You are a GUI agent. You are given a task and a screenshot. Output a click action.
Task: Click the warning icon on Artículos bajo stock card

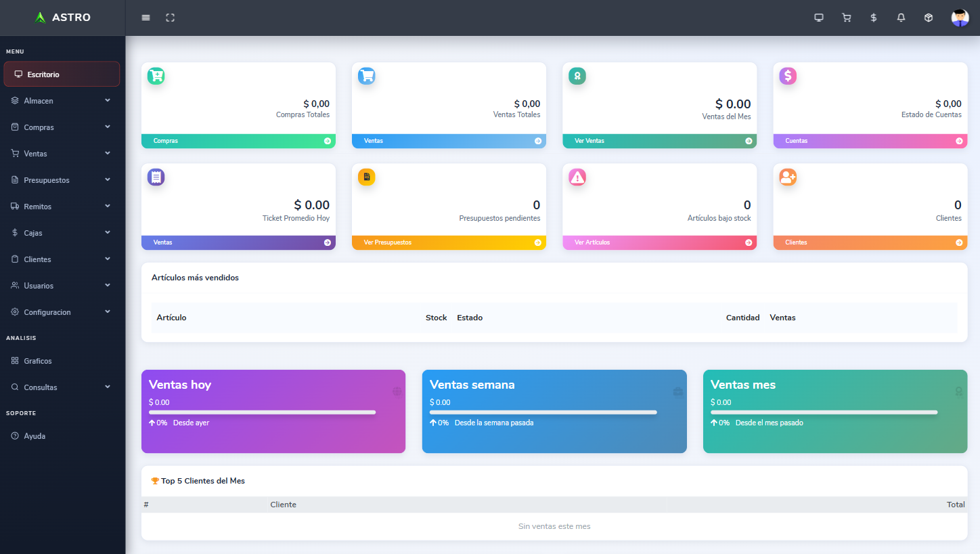click(x=577, y=177)
